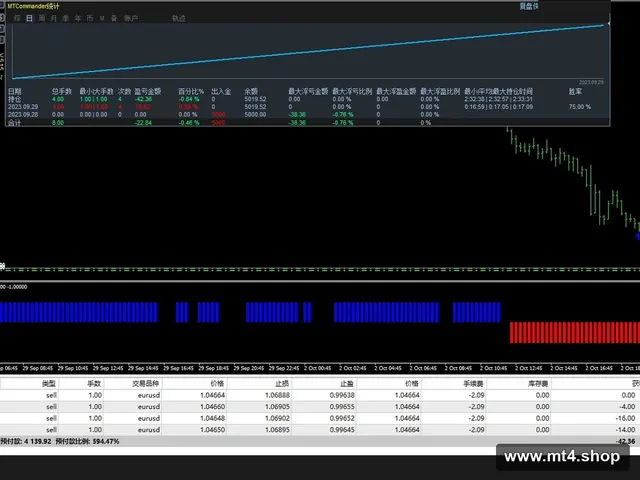Select the 季 quarterly statistics tab
This screenshot has height=480, width=640.
(x=66, y=18)
